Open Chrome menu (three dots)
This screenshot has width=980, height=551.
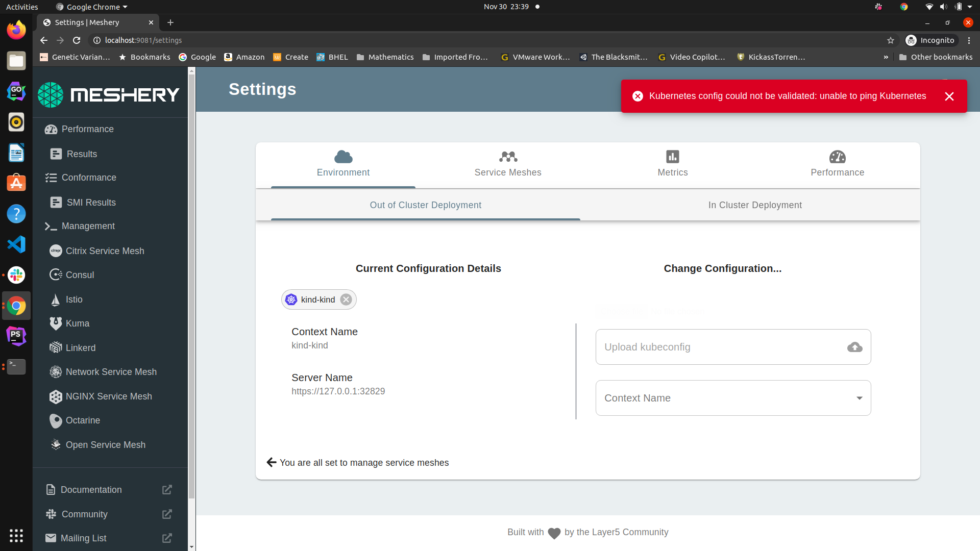(x=969, y=40)
